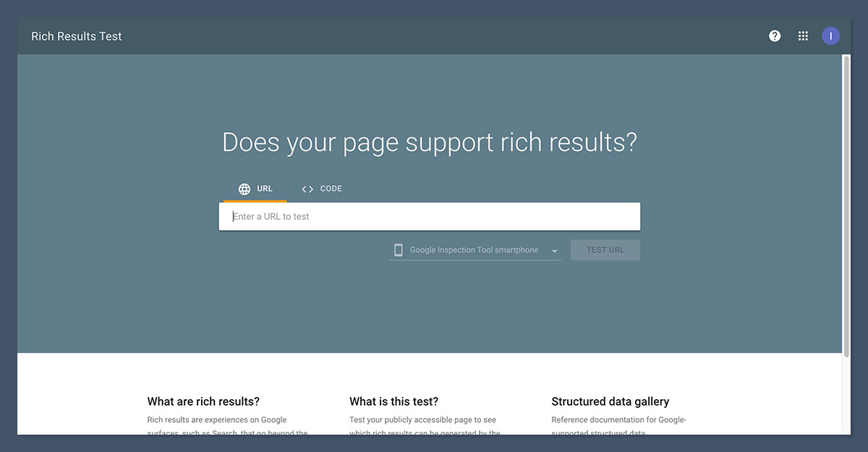868x452 pixels.
Task: Click the smartphone device icon
Action: 398,250
